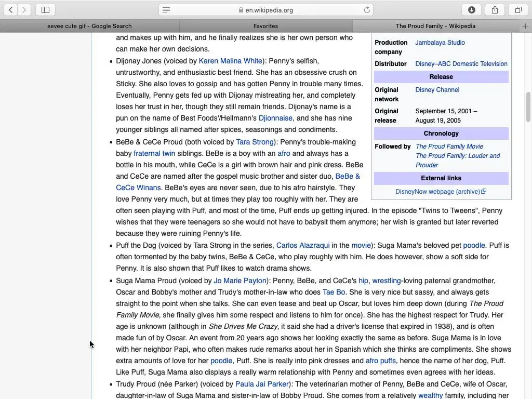Go back with Safari's back arrow
The width and height of the screenshot is (532, 399).
[11, 10]
